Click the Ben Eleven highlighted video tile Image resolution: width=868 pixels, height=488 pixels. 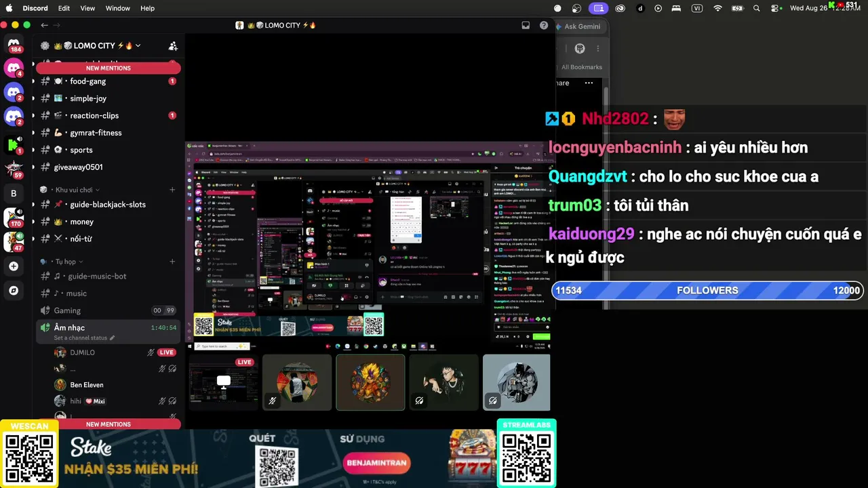point(370,382)
